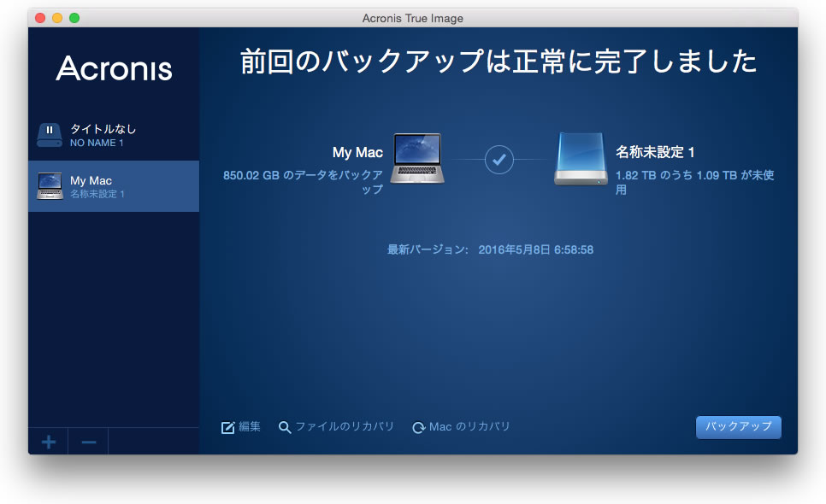Click the external drive destination icon
Image resolution: width=826 pixels, height=504 pixels.
(x=581, y=158)
